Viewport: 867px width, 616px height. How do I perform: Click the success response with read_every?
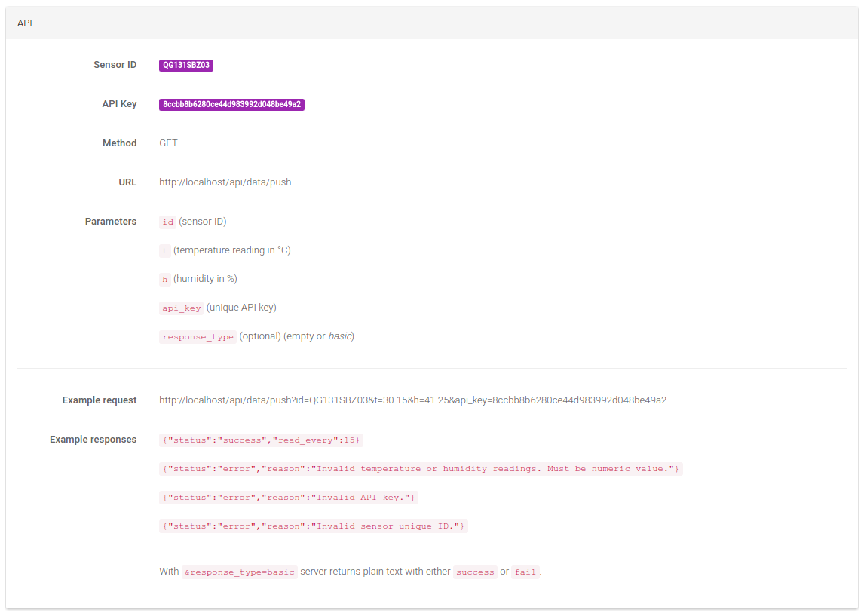(x=261, y=441)
